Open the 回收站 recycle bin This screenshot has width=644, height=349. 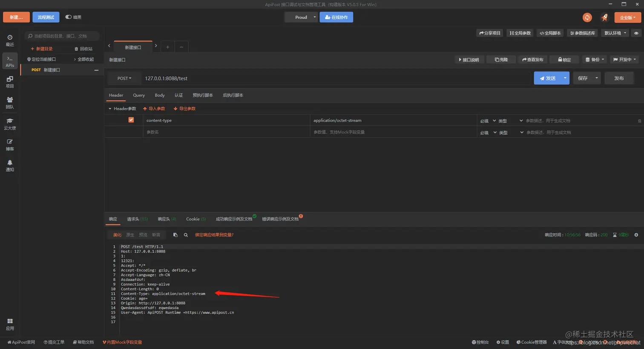point(83,49)
